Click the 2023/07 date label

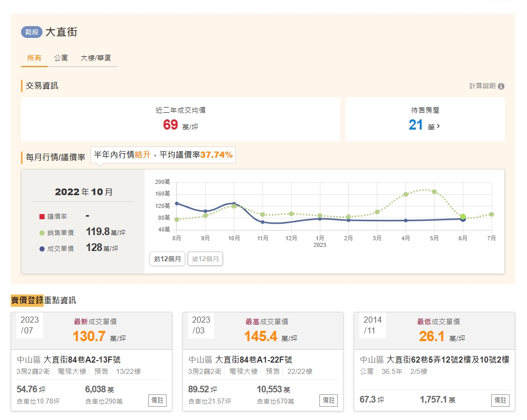[x=30, y=325]
